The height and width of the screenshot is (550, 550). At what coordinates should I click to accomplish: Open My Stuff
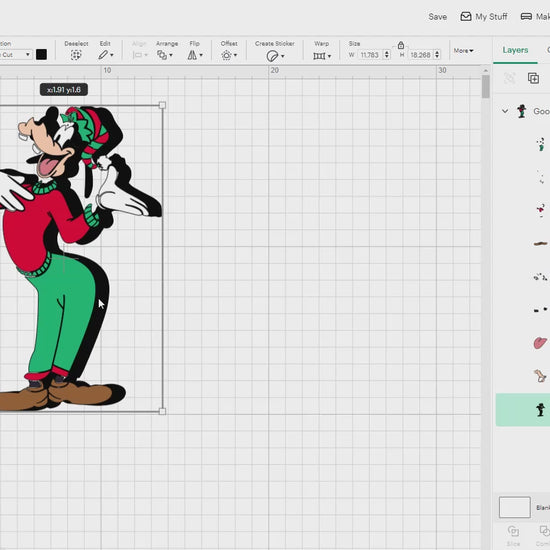click(x=484, y=16)
